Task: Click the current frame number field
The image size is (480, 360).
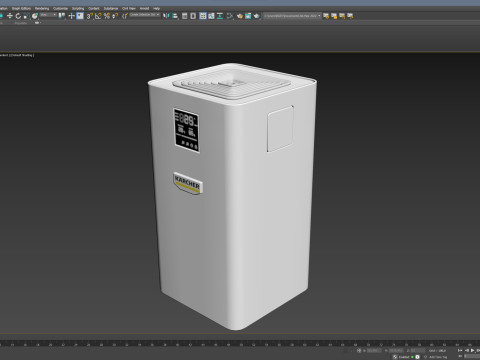Action: [x=473, y=356]
